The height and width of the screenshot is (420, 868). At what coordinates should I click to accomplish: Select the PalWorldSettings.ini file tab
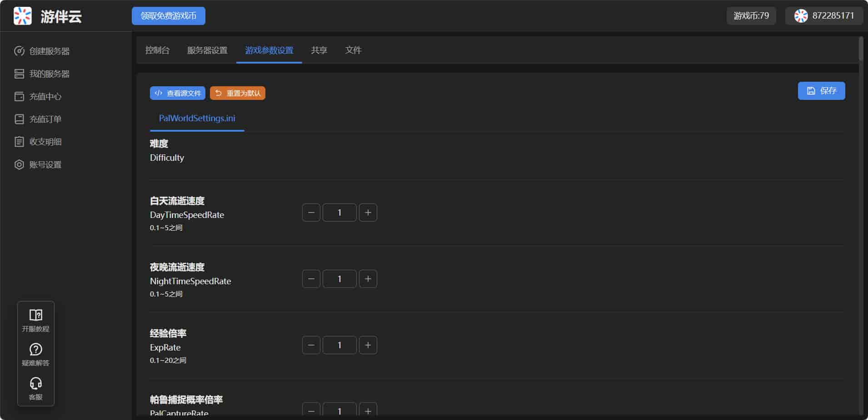point(197,118)
